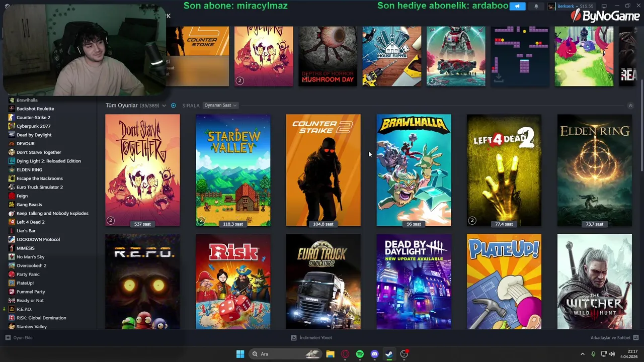This screenshot has width=644, height=362.
Task: Click the ready-to-play filter icon beside Tüm Oyunlar
Action: [x=173, y=106]
